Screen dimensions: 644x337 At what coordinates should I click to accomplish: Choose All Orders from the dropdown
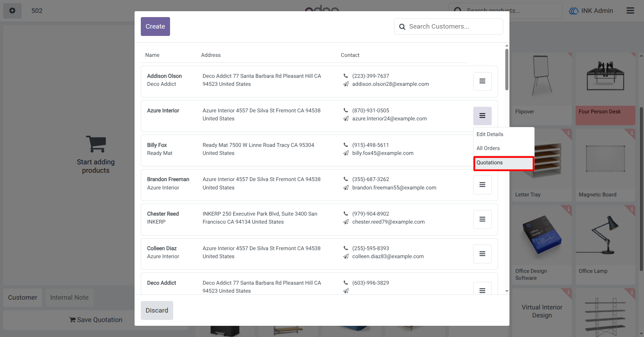click(504, 148)
